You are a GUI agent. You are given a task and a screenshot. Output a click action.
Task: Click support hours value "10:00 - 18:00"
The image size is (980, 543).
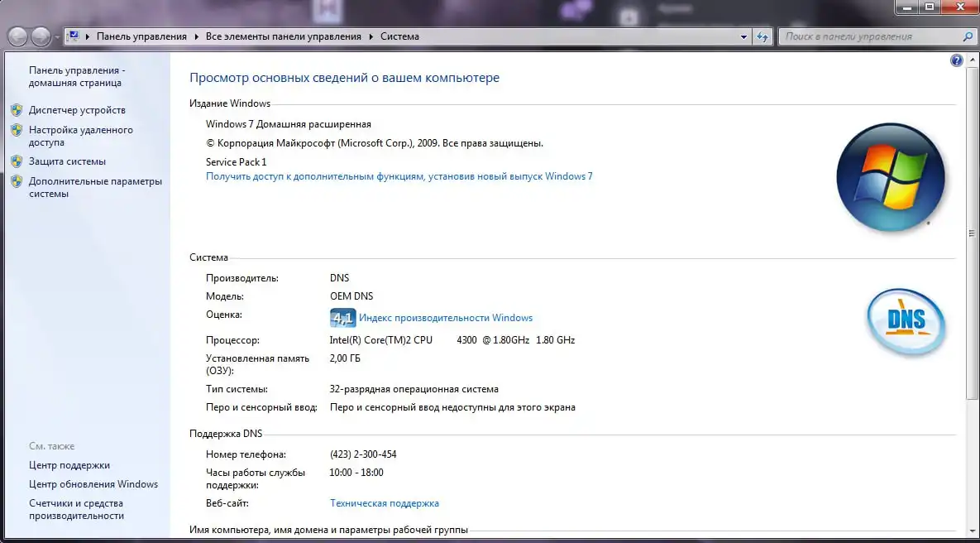pos(356,473)
